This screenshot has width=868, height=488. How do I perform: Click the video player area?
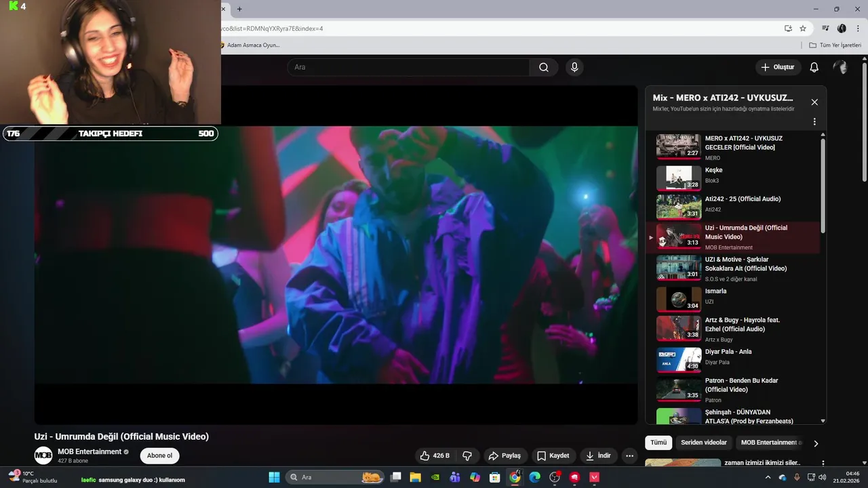pyautogui.click(x=336, y=255)
